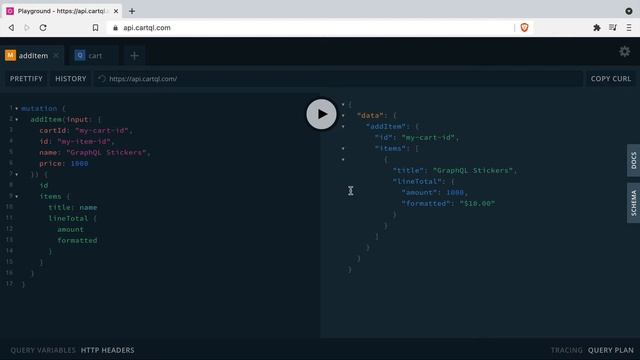Open the Docs side panel
Viewport: 640px width, 360px height.
click(633, 160)
